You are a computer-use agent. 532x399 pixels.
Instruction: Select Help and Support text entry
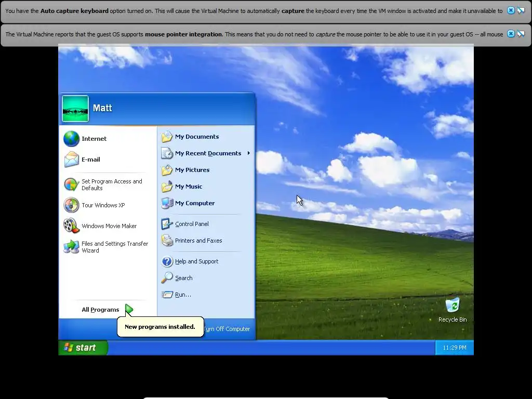tap(196, 261)
